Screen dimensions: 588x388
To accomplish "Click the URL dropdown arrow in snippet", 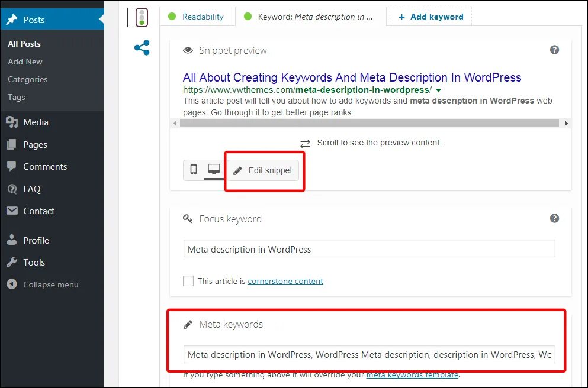I will [x=439, y=90].
